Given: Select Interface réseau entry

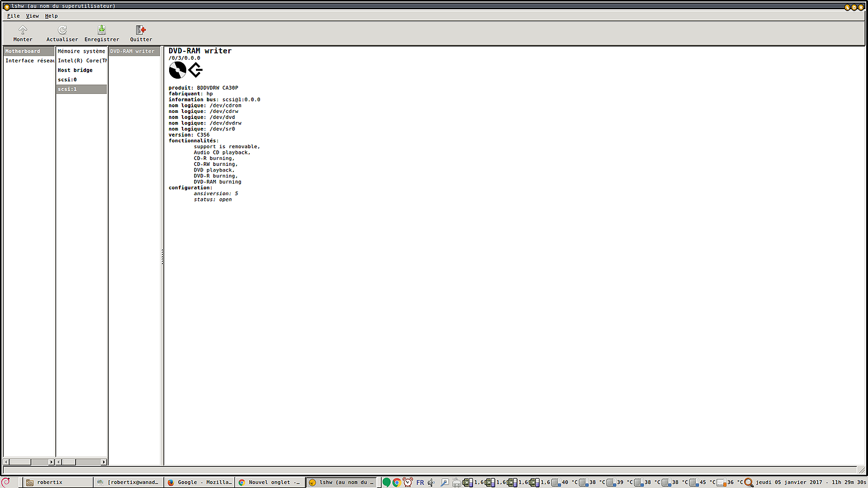Looking at the screenshot, I should click(x=29, y=60).
